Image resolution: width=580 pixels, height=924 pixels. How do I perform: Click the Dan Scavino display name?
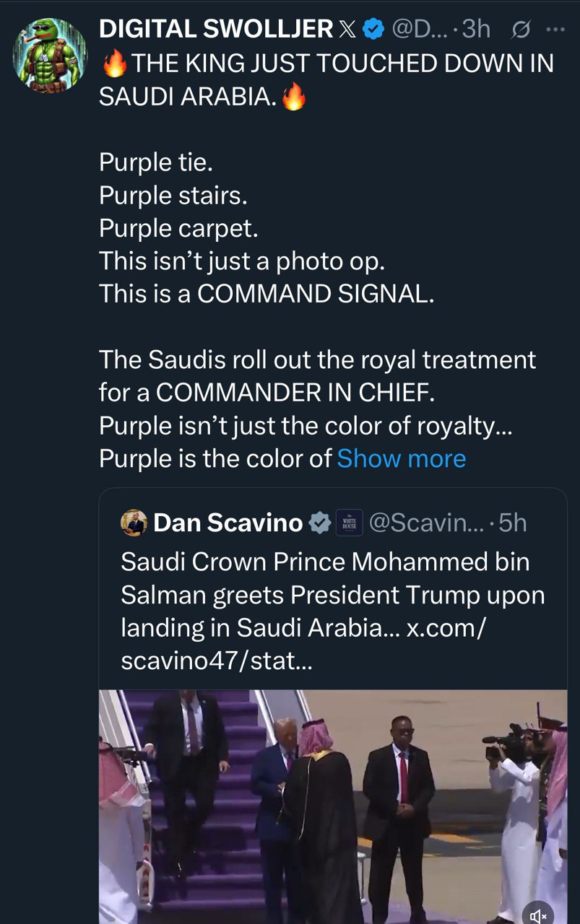[x=228, y=523]
